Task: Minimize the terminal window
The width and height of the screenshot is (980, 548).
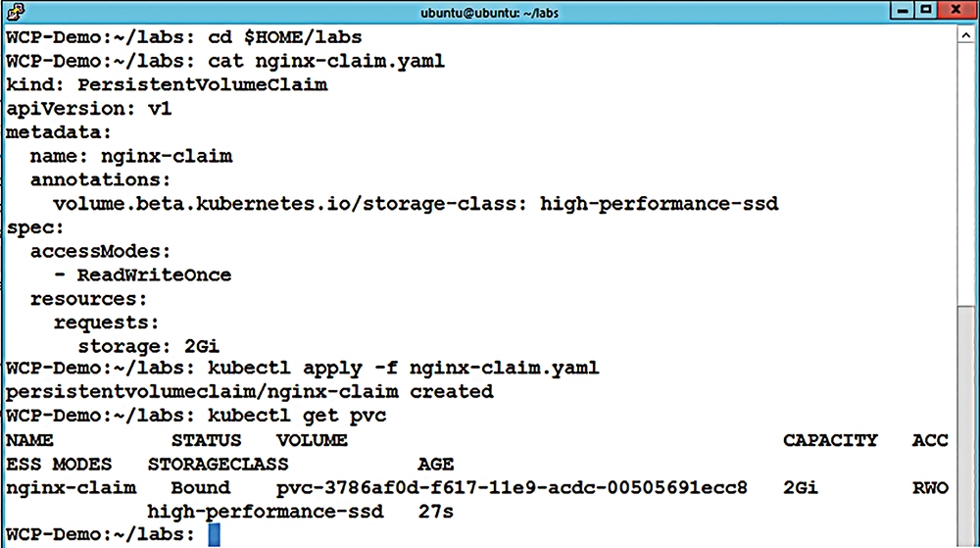Action: 903,11
